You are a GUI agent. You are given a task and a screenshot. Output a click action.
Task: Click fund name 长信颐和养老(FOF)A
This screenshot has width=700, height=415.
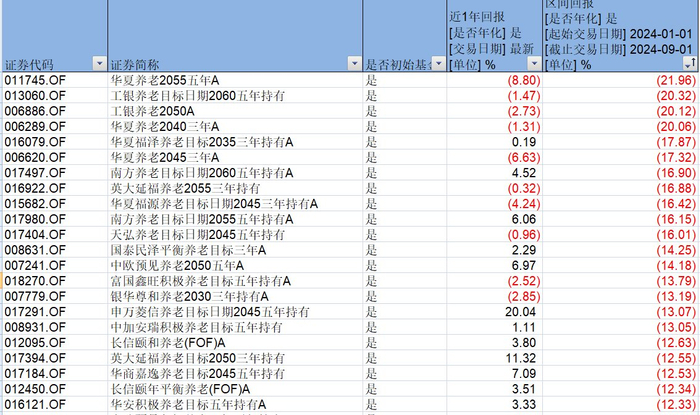click(x=168, y=343)
